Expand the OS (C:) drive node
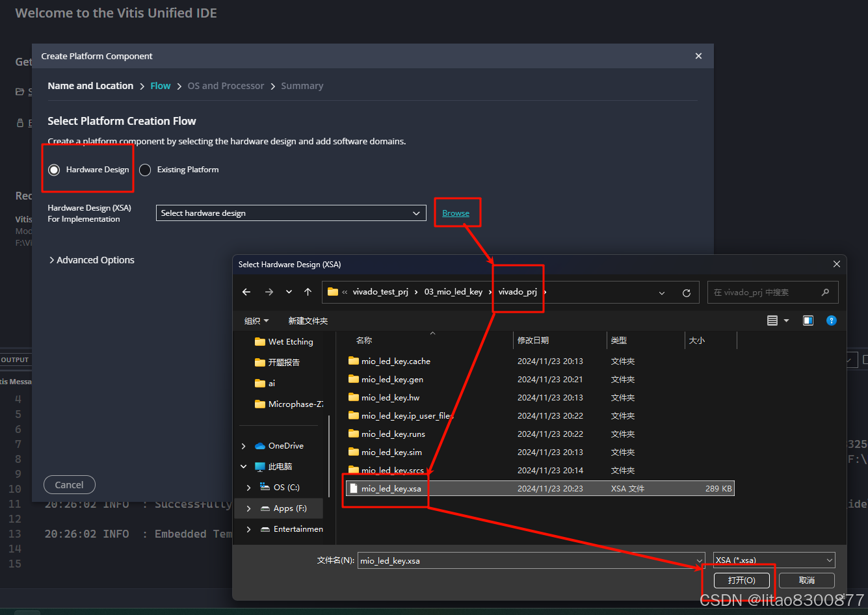Image resolution: width=868 pixels, height=615 pixels. [x=249, y=488]
